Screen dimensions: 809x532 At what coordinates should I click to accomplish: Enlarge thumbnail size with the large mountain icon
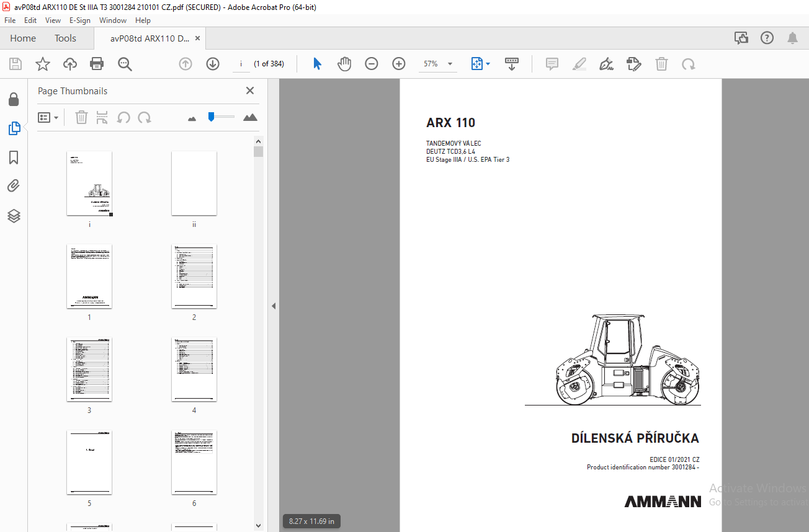(250, 117)
